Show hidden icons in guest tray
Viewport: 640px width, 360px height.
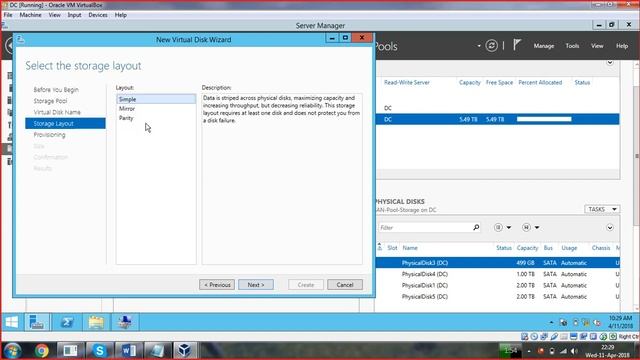551,322
